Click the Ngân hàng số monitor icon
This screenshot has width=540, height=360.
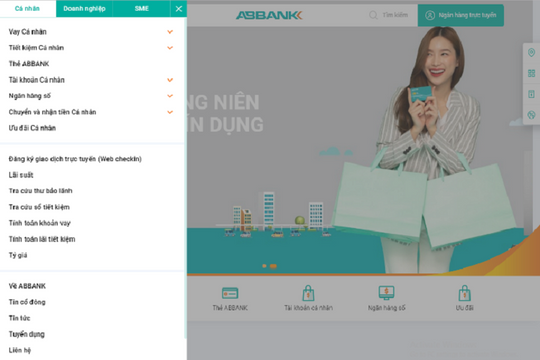pos(386,293)
